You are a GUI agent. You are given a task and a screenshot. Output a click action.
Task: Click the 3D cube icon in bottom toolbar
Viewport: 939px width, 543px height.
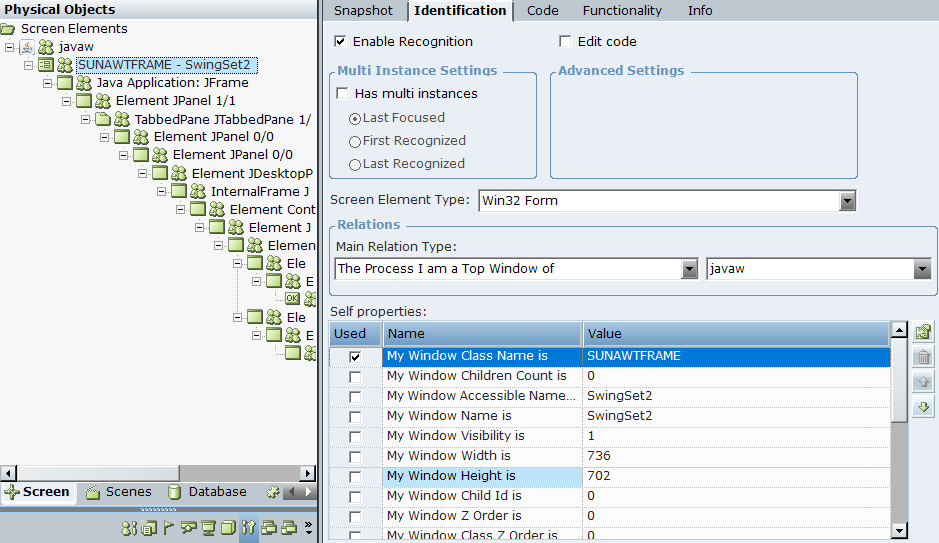(x=228, y=528)
